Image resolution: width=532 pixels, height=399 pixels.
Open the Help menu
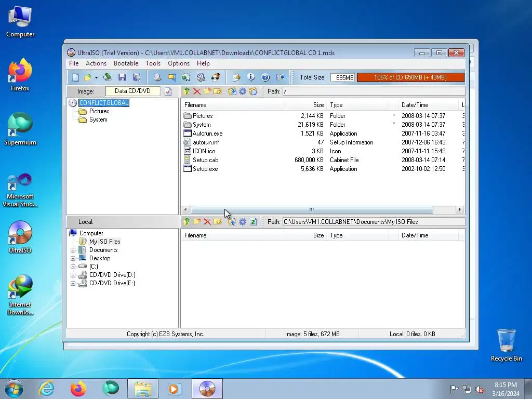(x=203, y=63)
